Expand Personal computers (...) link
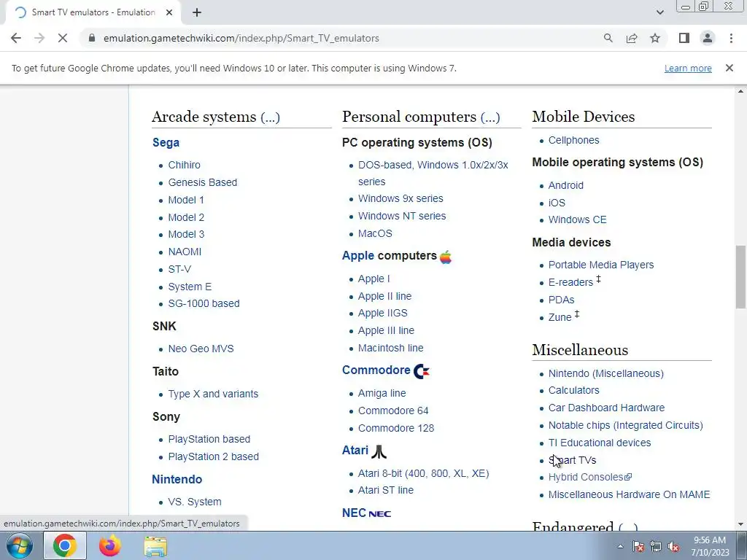Screen dimensions: 747x560 pyautogui.click(x=490, y=117)
